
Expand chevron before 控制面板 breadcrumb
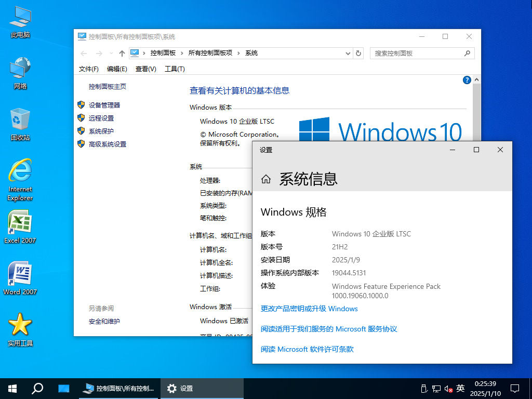[x=144, y=54]
